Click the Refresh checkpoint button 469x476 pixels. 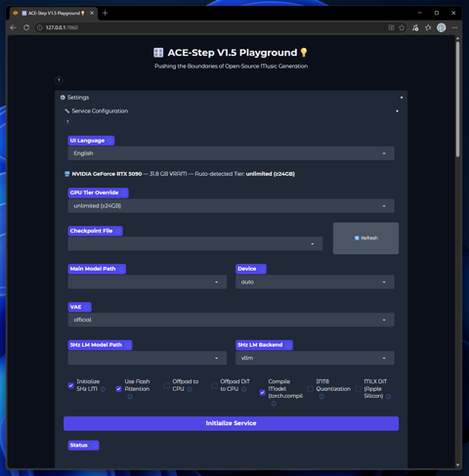(x=365, y=238)
